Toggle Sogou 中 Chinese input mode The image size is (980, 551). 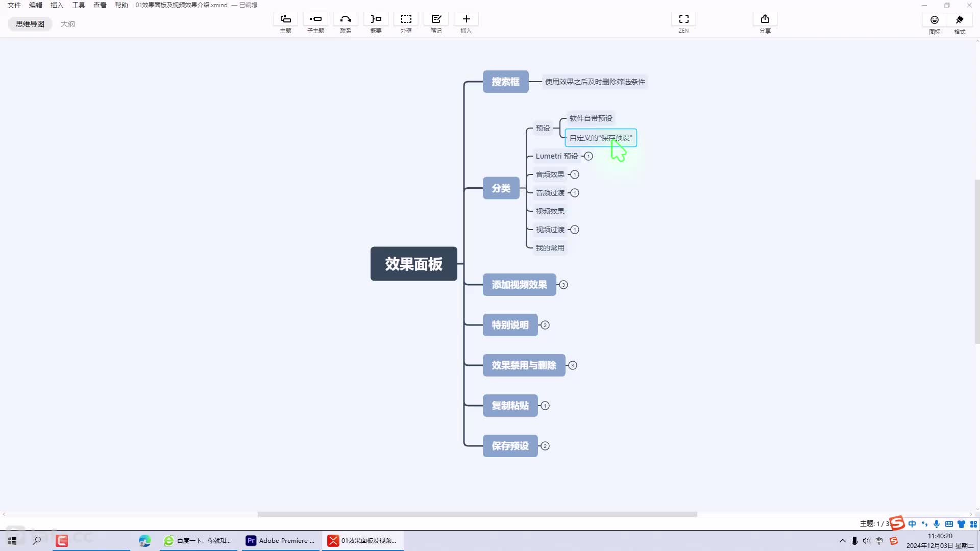click(912, 524)
